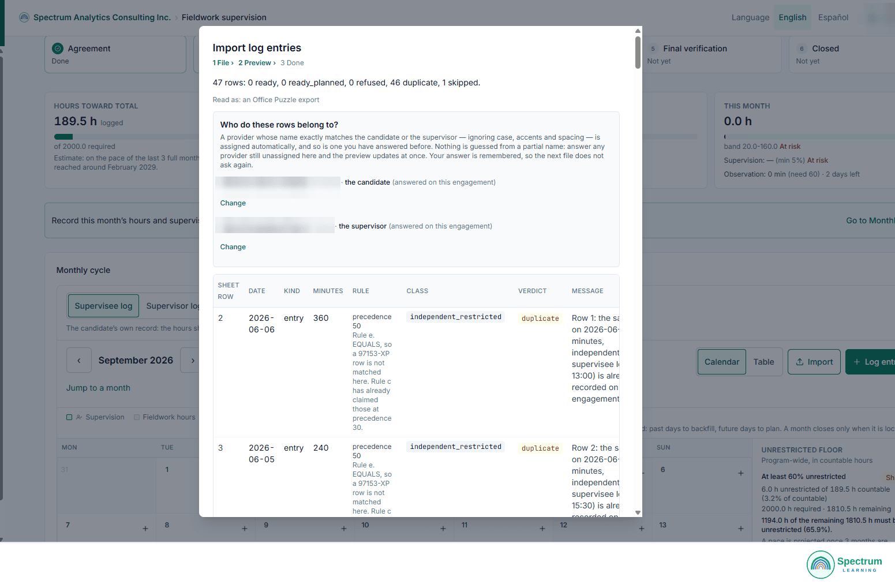This screenshot has height=588, width=895.
Task: Click the 360 minutes cell
Action: pos(321,318)
